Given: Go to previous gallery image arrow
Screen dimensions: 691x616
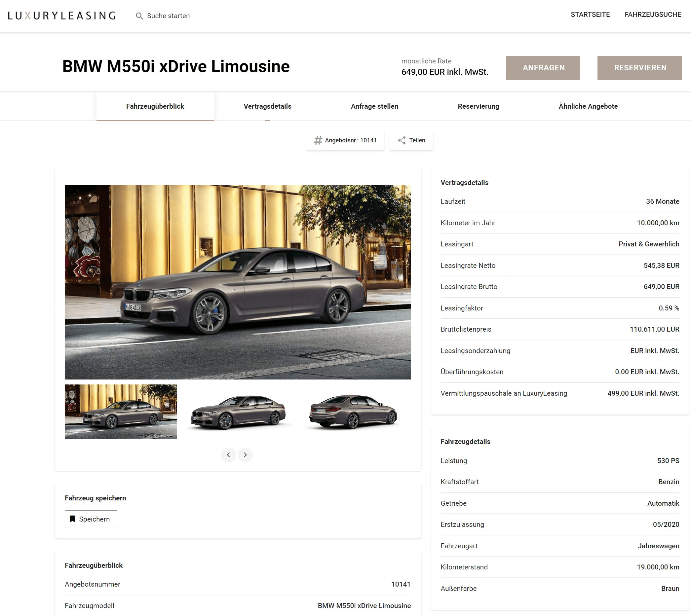Looking at the screenshot, I should [x=229, y=455].
